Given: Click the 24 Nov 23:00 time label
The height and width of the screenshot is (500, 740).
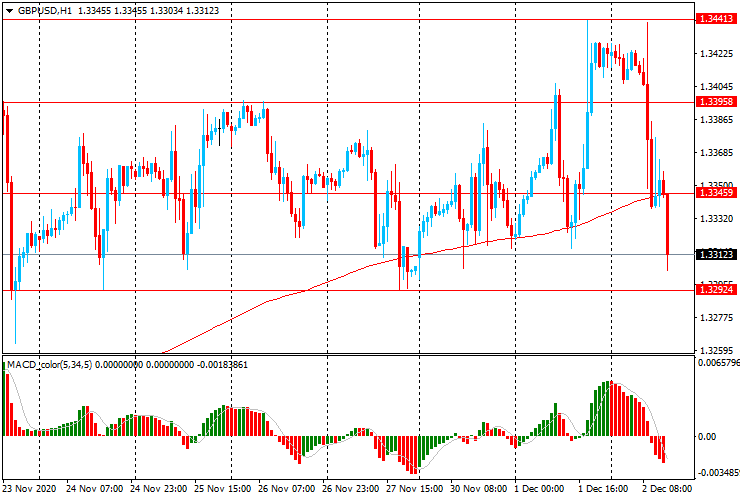Looking at the screenshot, I should [159, 489].
